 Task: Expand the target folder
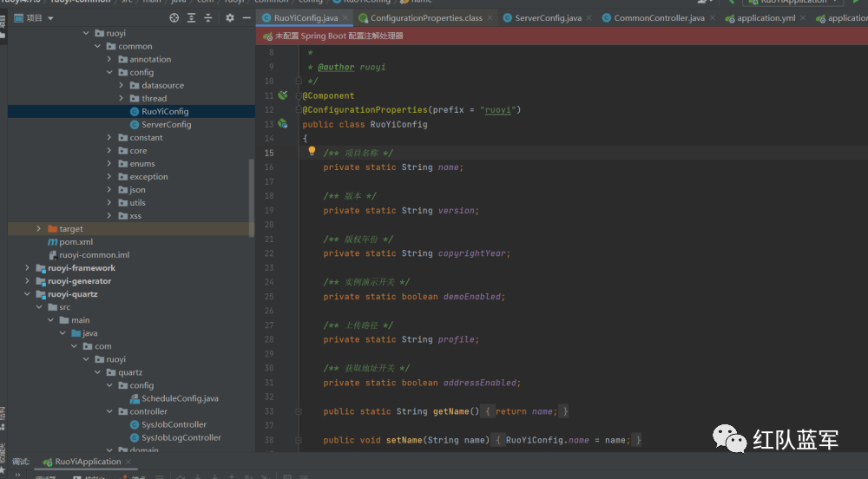click(x=40, y=229)
